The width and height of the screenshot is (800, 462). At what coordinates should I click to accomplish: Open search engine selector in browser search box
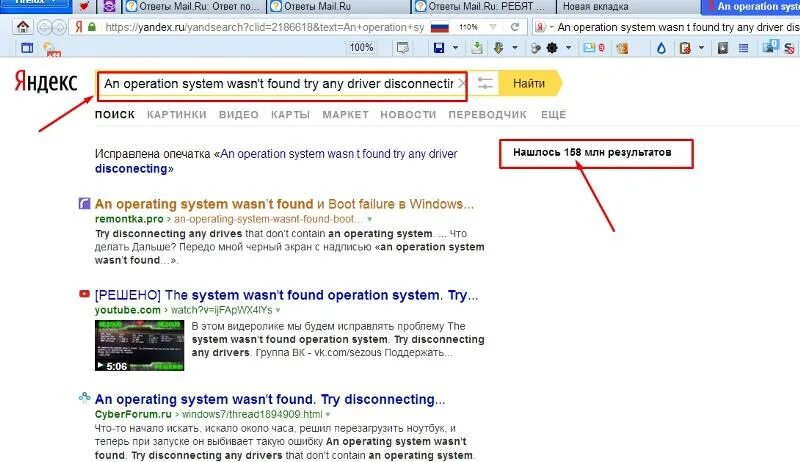(544, 27)
